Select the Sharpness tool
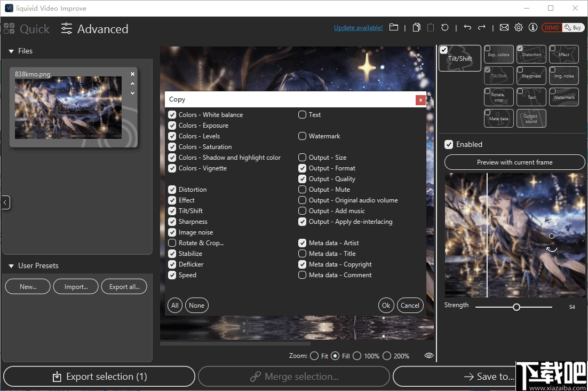The image size is (588, 391). (531, 75)
